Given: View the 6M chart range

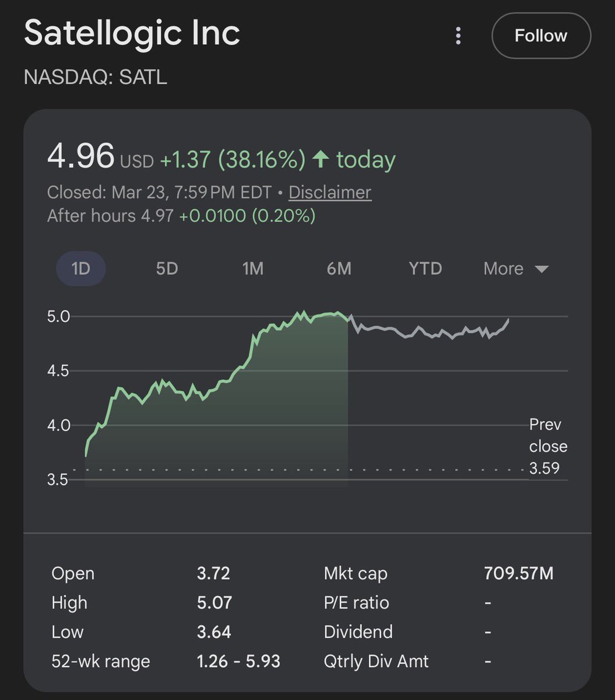Looking at the screenshot, I should point(339,268).
